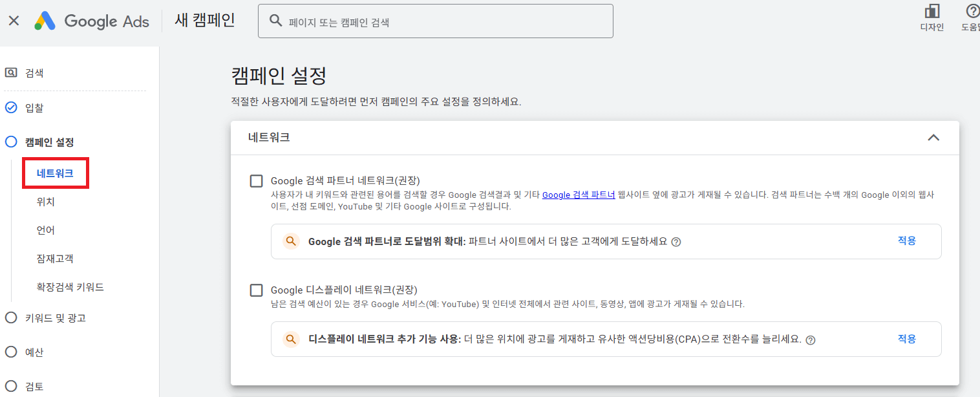Collapse the 네트워크 section chevron
The height and width of the screenshot is (397, 980).
point(933,137)
